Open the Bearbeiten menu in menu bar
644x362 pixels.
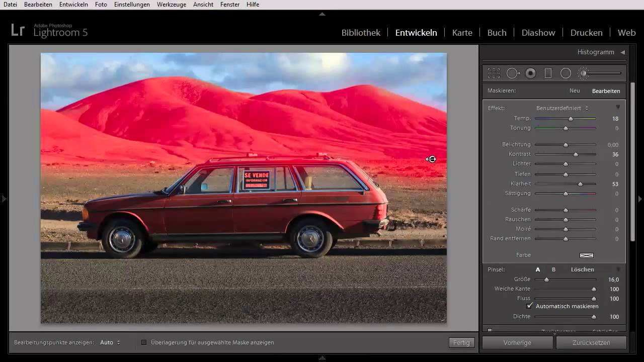coord(38,5)
